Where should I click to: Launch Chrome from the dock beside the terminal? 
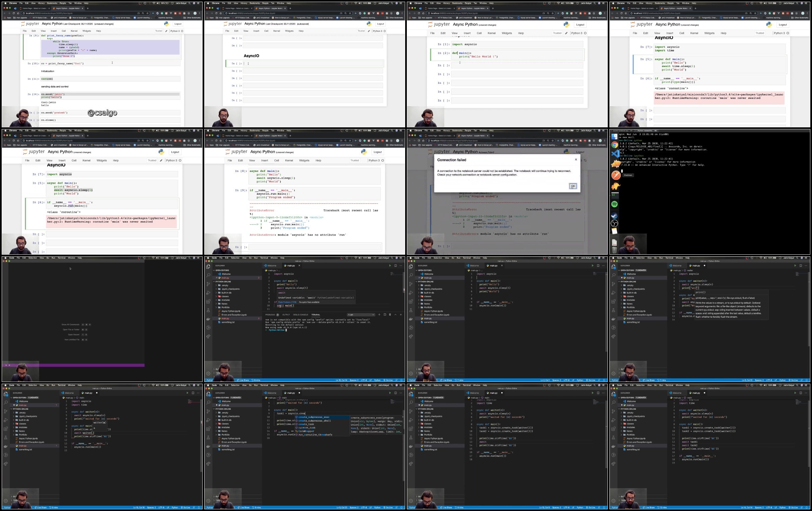(x=615, y=144)
